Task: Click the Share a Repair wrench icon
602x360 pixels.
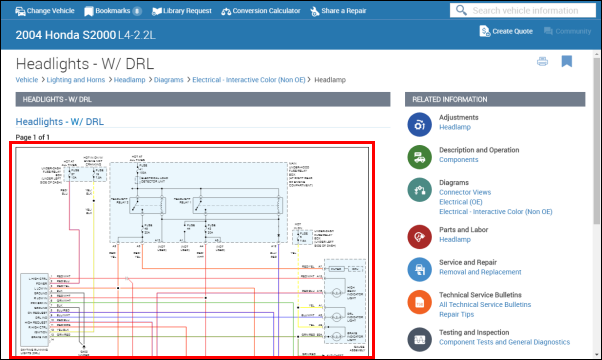Action: click(x=314, y=12)
